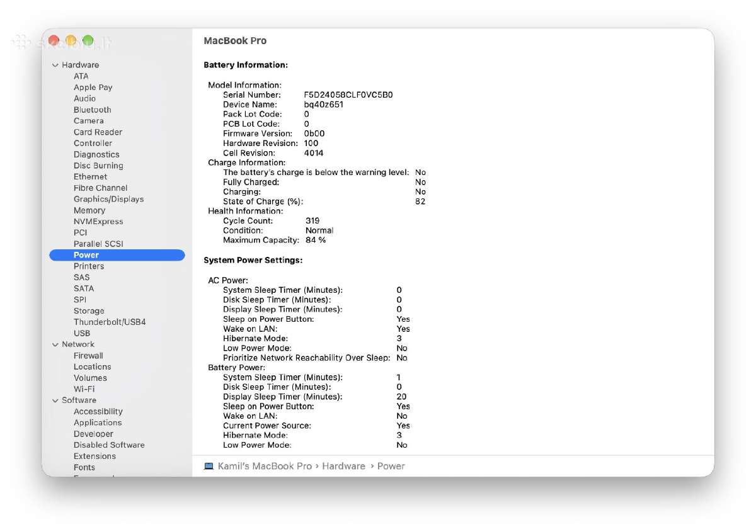This screenshot has width=756, height=532.
Task: Open the Audio hardware entry
Action: [84, 98]
